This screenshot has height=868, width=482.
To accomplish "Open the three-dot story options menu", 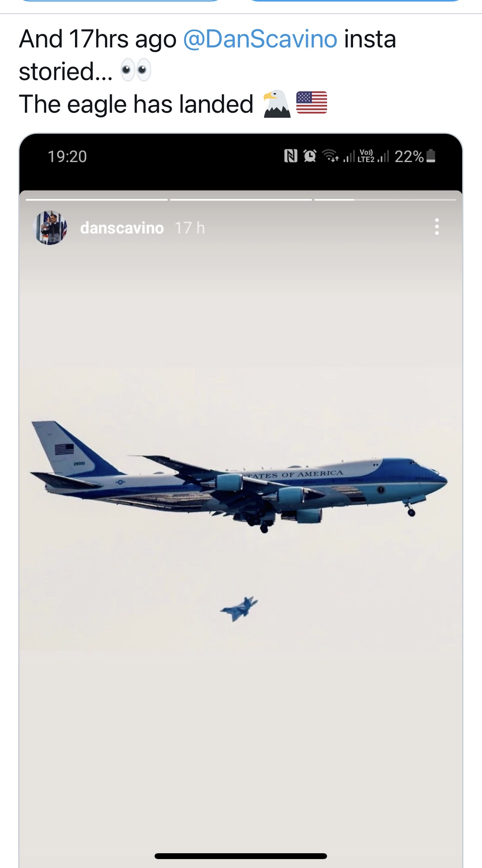I will coord(437,227).
